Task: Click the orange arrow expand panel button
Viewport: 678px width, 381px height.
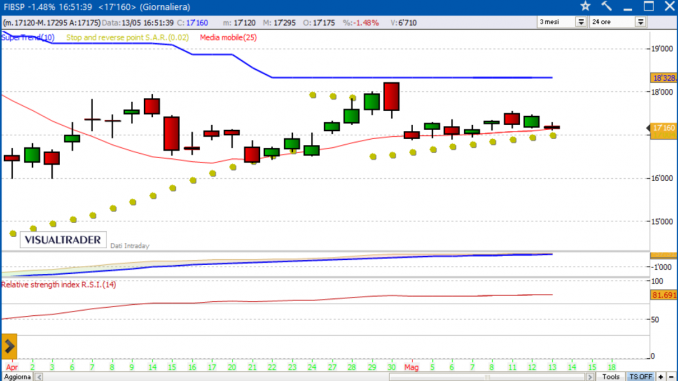Action: pos(9,346)
